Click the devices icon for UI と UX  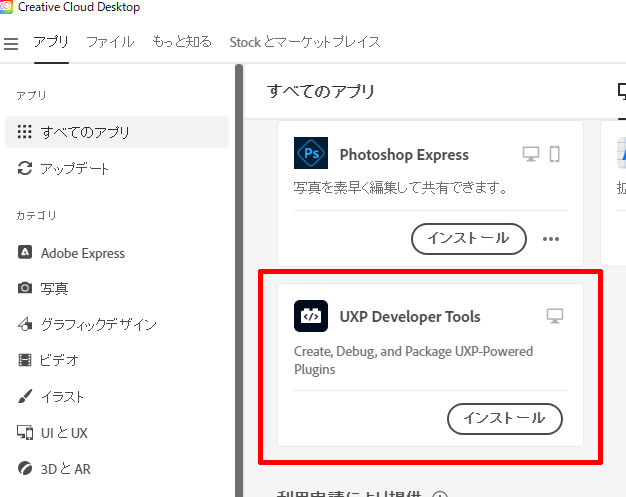point(25,432)
